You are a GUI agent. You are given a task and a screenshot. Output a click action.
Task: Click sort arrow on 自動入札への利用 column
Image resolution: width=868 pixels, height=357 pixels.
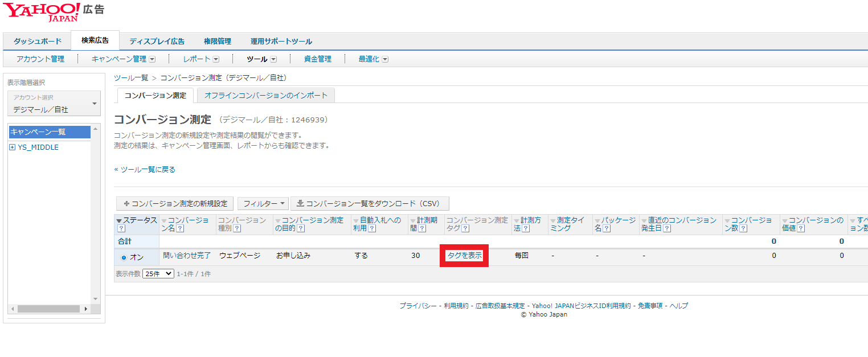click(x=356, y=221)
